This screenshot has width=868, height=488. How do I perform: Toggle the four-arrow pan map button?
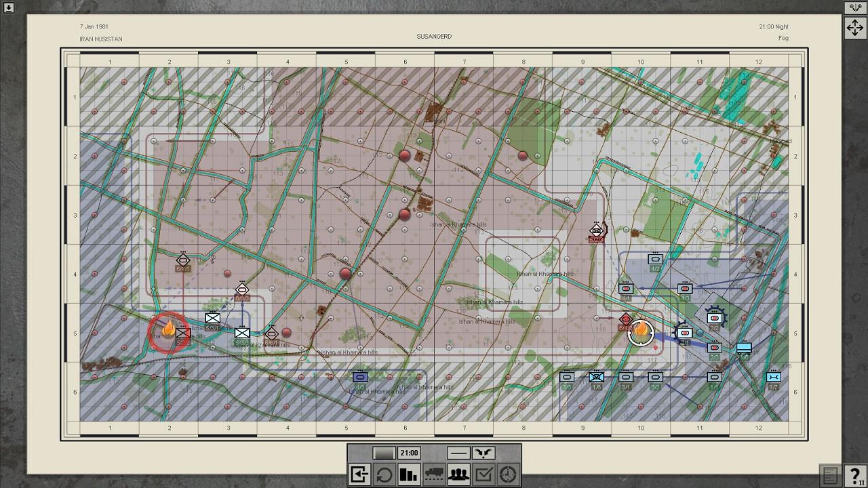854,28
